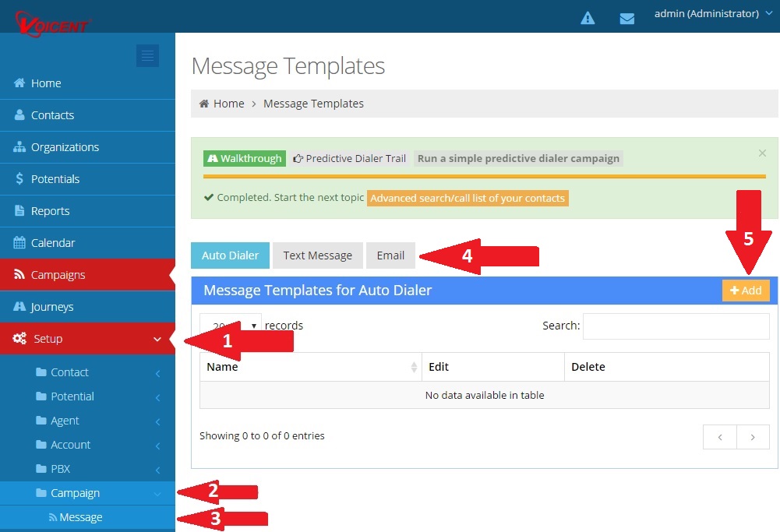Click the warning alert triangle icon
The height and width of the screenshot is (532, 780).
588,17
